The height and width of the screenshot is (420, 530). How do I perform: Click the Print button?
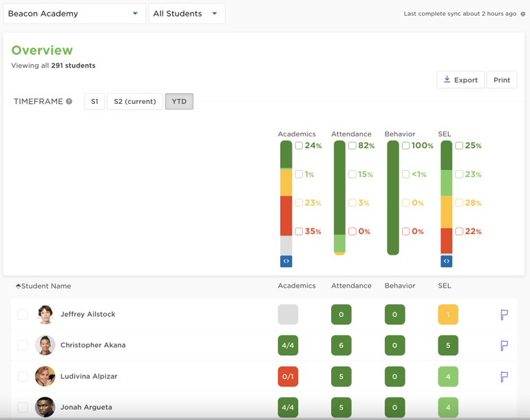(x=502, y=80)
